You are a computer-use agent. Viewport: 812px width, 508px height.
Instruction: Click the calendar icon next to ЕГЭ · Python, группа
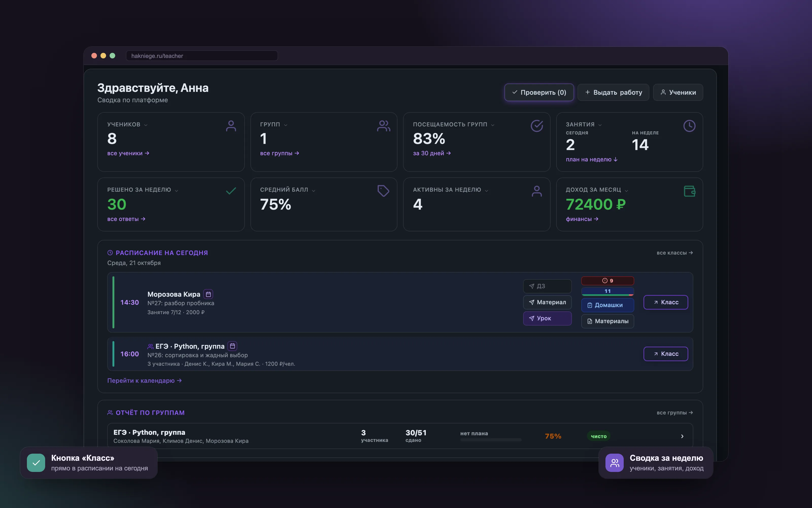coord(232,346)
